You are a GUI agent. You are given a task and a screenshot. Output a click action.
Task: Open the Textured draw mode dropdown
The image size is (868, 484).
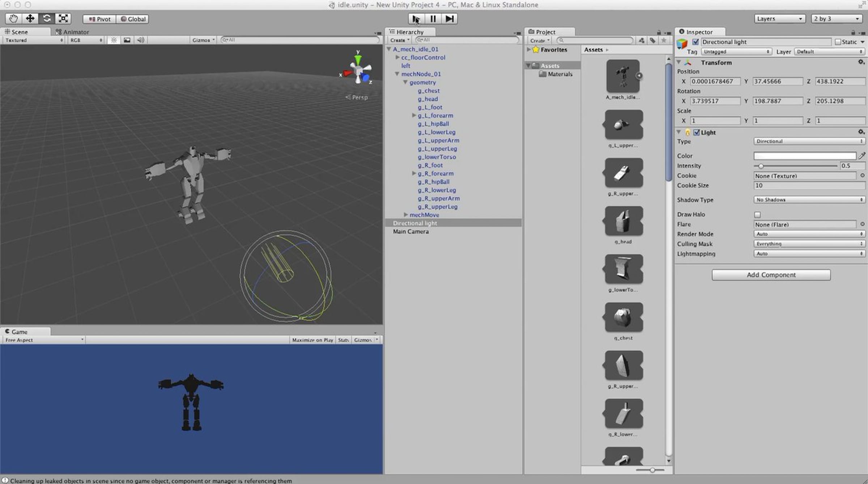[x=34, y=40]
